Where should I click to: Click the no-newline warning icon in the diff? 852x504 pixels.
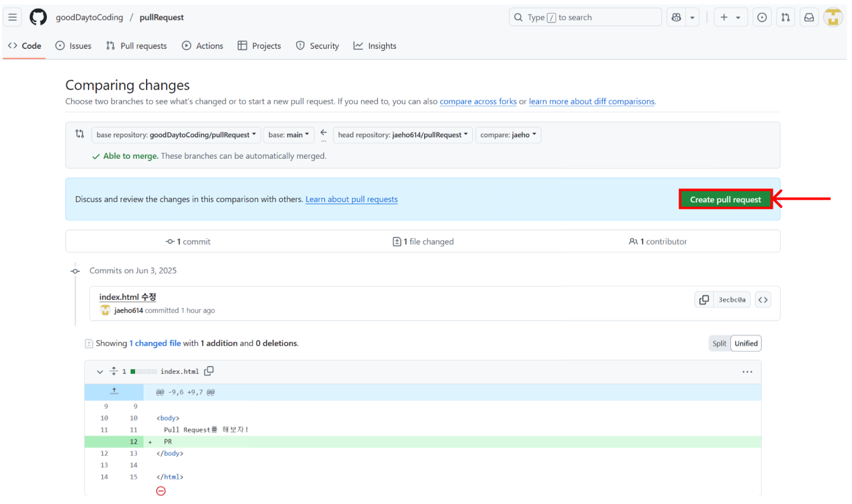[x=161, y=491]
